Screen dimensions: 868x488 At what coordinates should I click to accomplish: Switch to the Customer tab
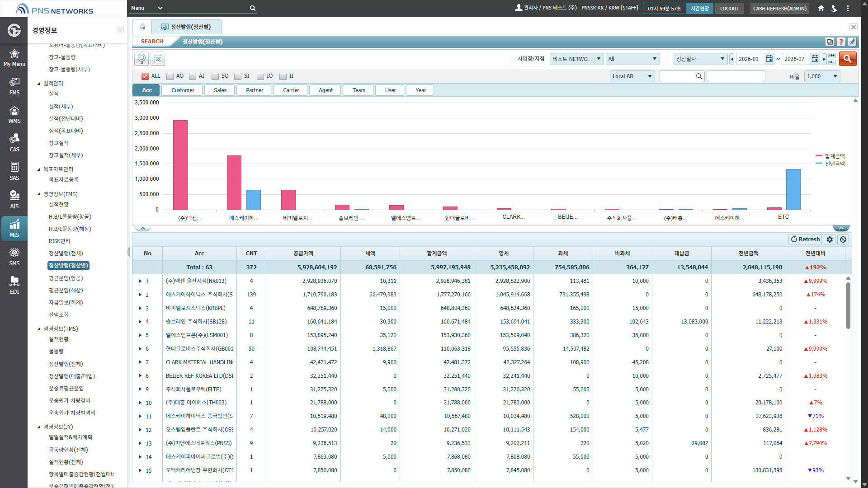pyautogui.click(x=183, y=90)
